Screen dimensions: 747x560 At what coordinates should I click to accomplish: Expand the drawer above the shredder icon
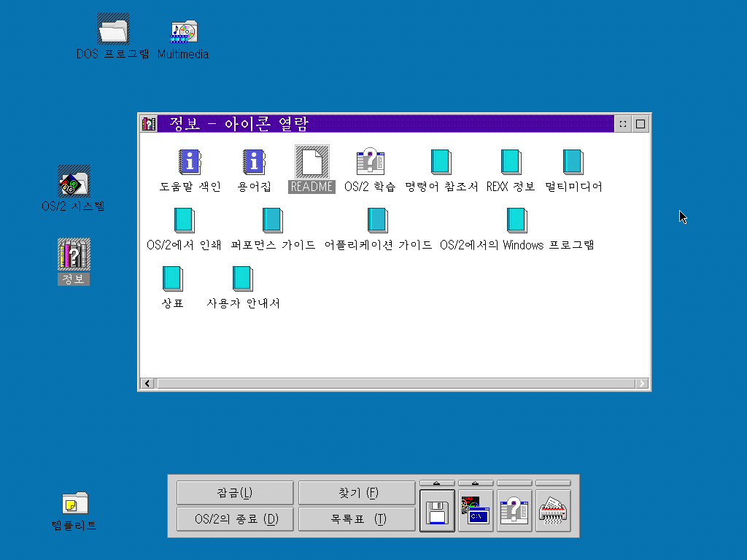click(553, 483)
